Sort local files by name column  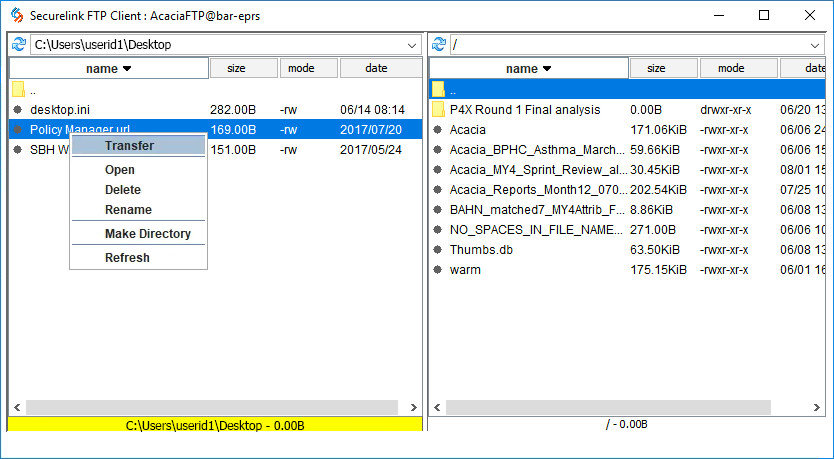[109, 68]
